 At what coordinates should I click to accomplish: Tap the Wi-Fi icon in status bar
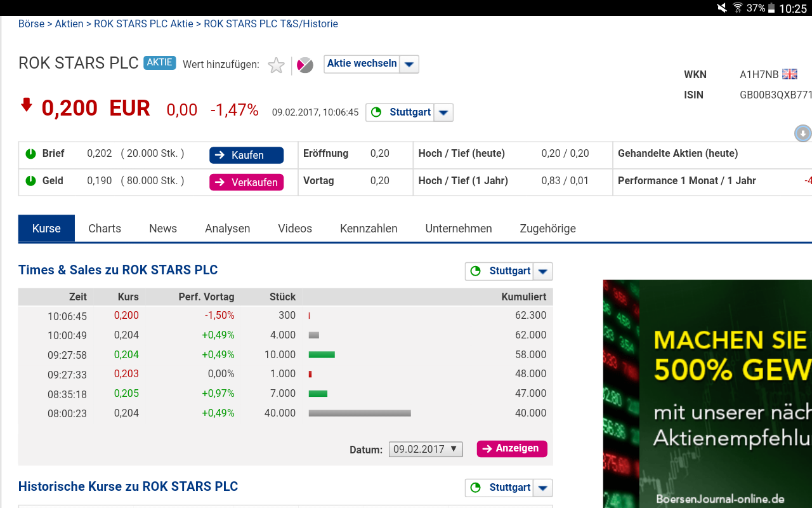(x=738, y=8)
